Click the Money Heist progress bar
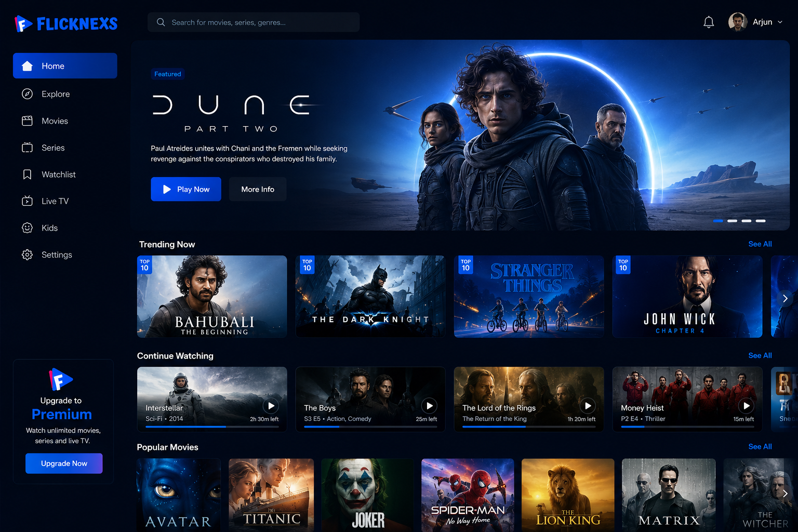The image size is (798, 532). 687,427
